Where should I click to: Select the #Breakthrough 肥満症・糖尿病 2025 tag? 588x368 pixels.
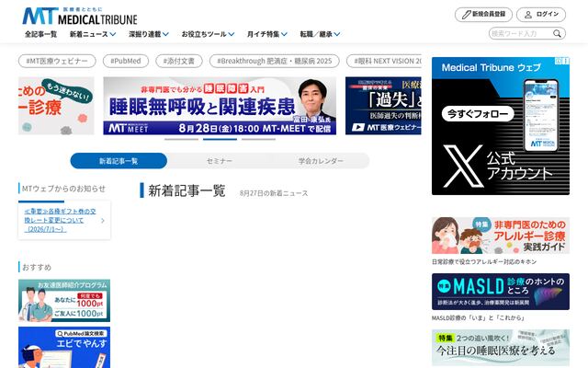275,61
